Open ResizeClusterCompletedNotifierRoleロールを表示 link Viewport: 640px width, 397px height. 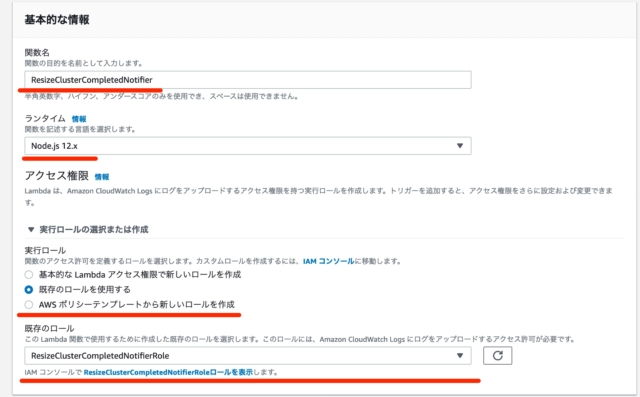click(x=168, y=372)
